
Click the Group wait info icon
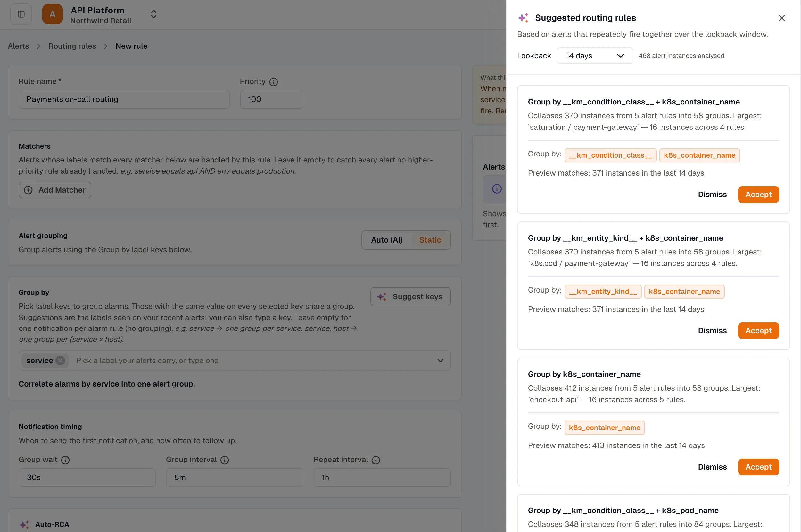(x=65, y=460)
